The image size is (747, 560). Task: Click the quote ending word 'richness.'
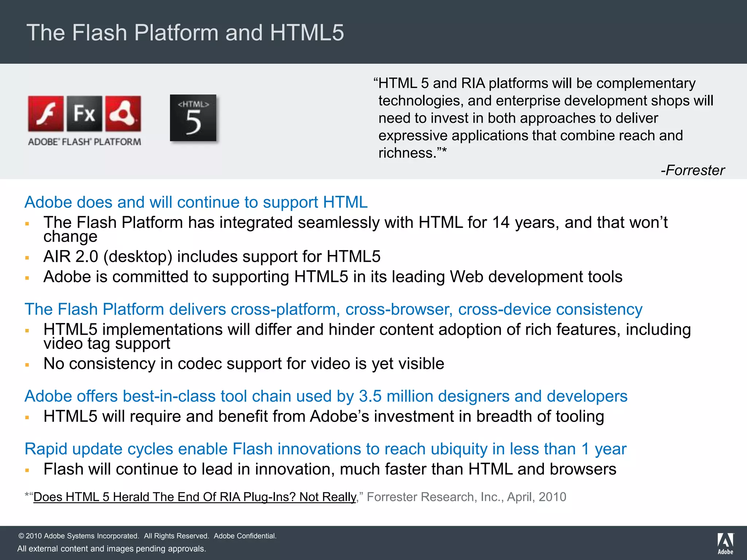click(x=413, y=153)
